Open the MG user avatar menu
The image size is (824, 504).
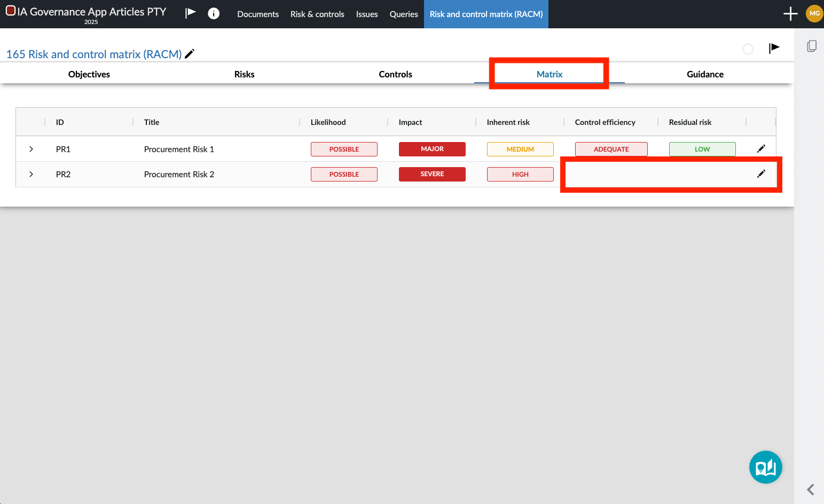click(x=814, y=13)
